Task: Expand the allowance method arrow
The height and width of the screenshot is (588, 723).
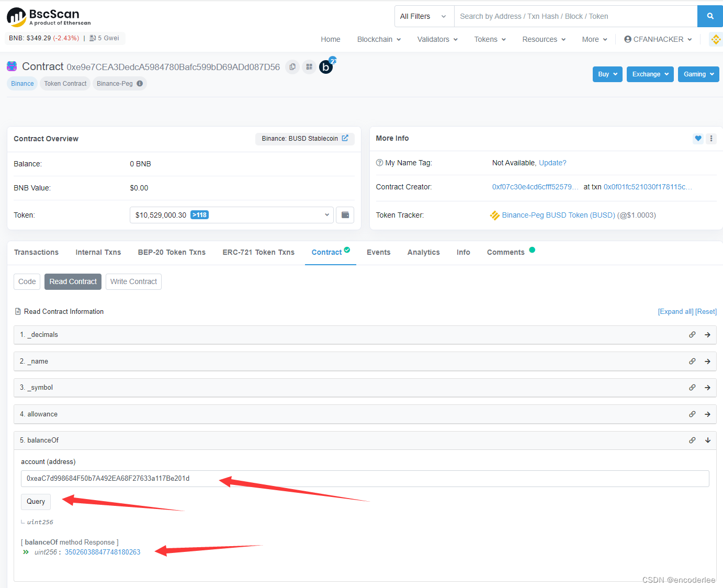Action: coord(707,414)
